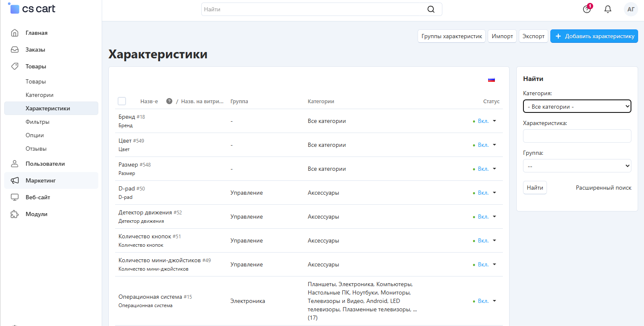Screen dimensions: 644x326
Task: Open the help icon with the notification badge
Action: click(587, 9)
